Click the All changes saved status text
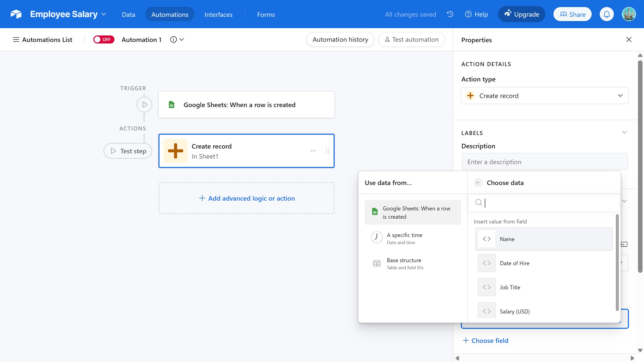The height and width of the screenshot is (362, 644). tap(411, 14)
